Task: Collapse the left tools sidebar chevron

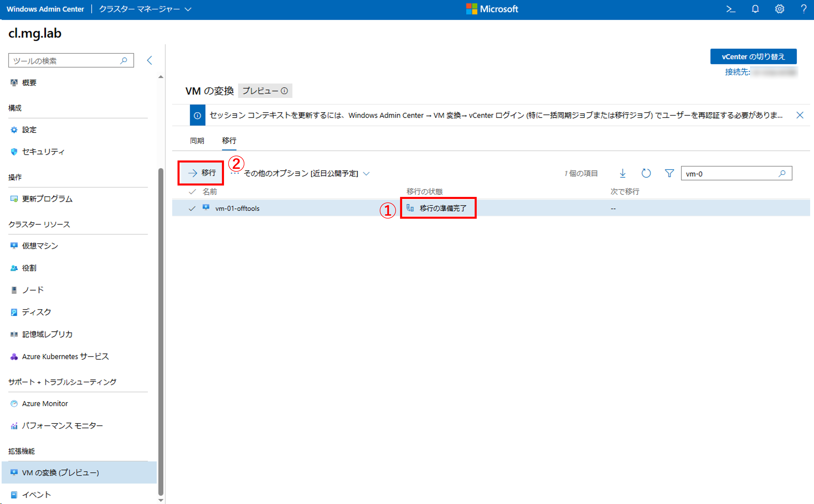Action: pyautogui.click(x=149, y=60)
